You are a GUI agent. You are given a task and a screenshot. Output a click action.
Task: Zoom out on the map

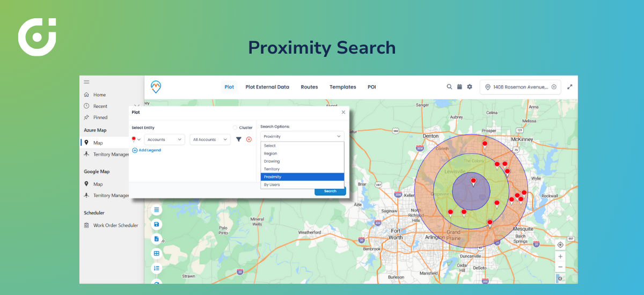[560, 267]
